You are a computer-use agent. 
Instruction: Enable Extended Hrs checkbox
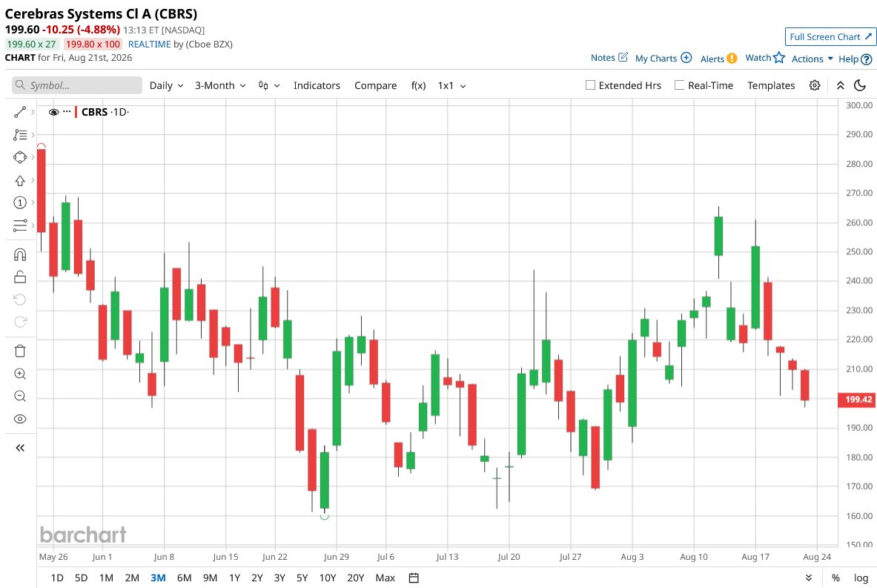tap(590, 85)
